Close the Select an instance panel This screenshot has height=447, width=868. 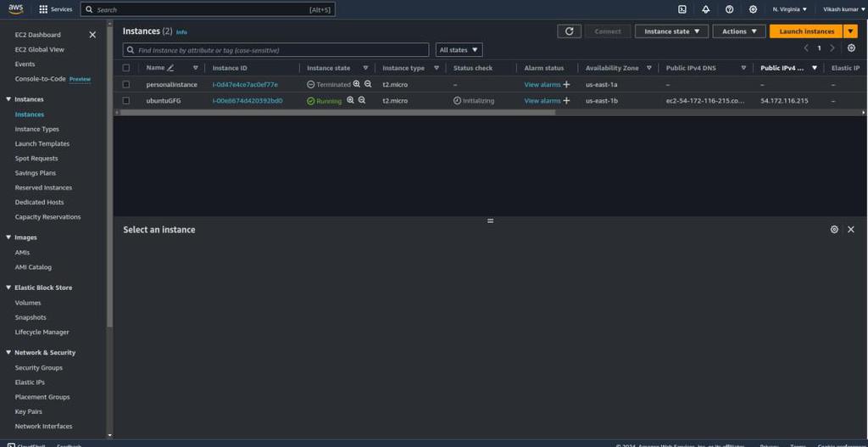(x=851, y=229)
